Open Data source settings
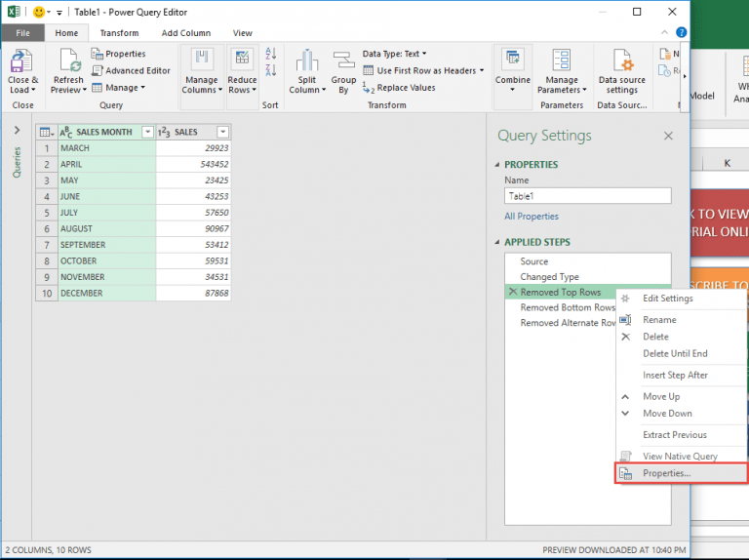The image size is (749, 560). point(621,61)
